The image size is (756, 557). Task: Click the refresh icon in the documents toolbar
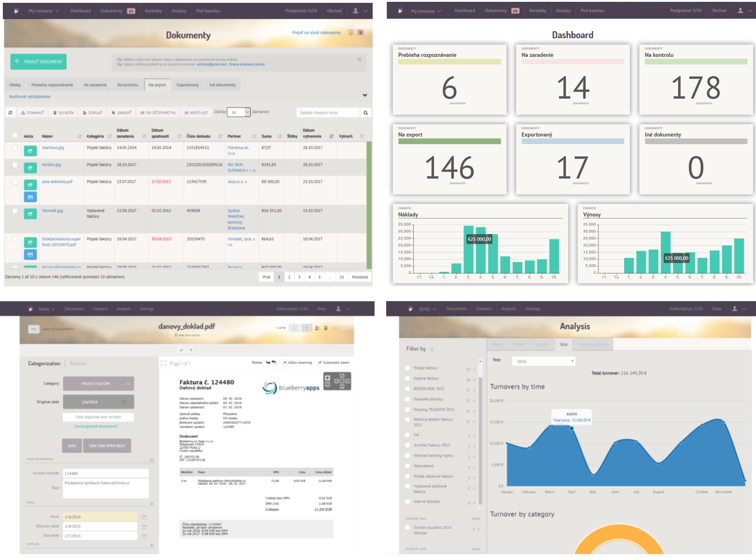point(10,113)
